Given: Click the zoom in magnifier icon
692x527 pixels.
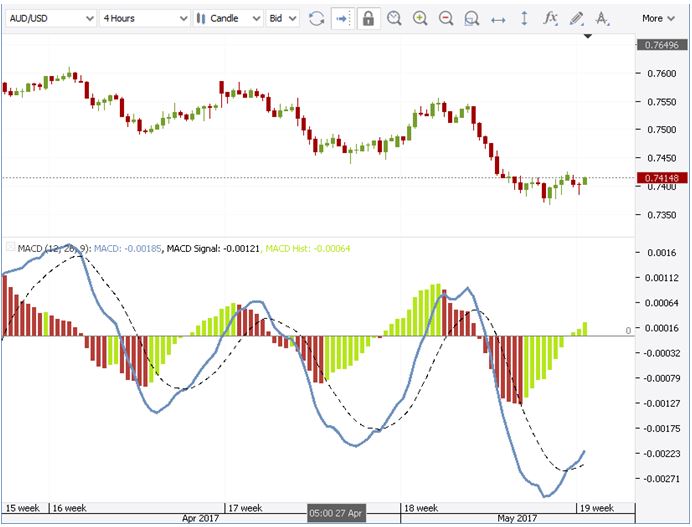Looking at the screenshot, I should click(420, 19).
